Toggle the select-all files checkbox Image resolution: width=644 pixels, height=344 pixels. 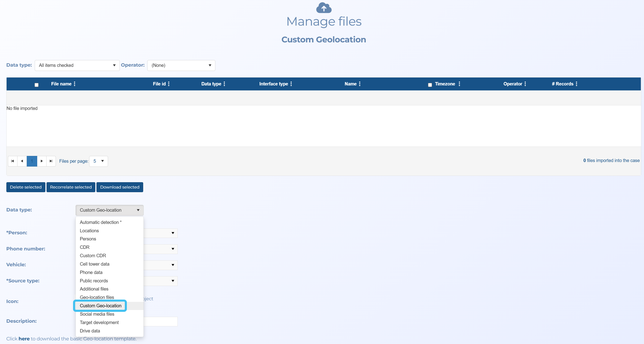(37, 85)
